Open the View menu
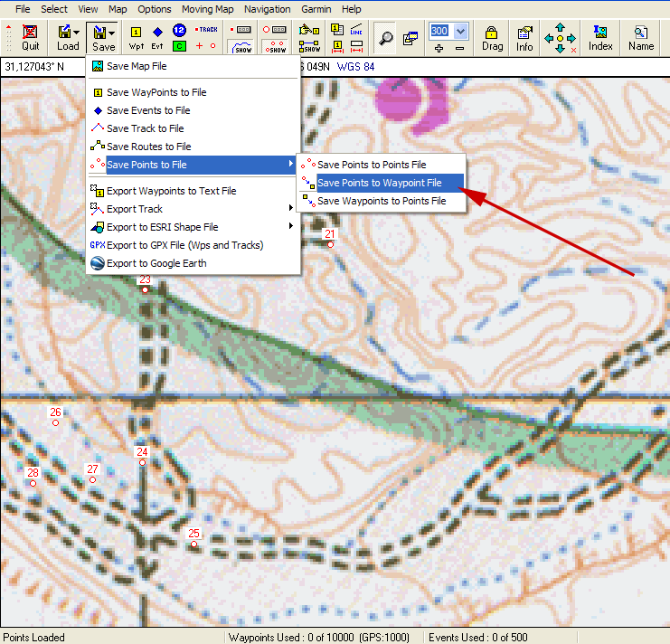 (x=88, y=9)
